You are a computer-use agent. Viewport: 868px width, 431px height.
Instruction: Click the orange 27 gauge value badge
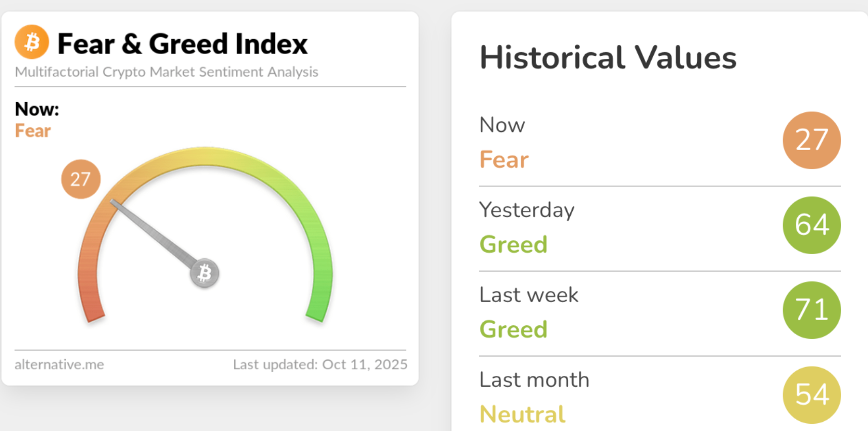click(81, 179)
